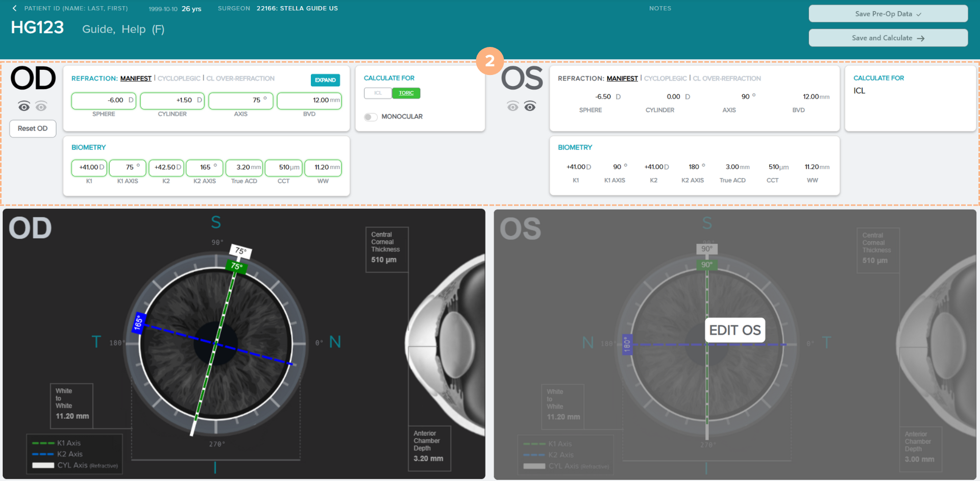
Task: Switch OD refraction to Cycloplegic tab
Action: pyautogui.click(x=179, y=79)
